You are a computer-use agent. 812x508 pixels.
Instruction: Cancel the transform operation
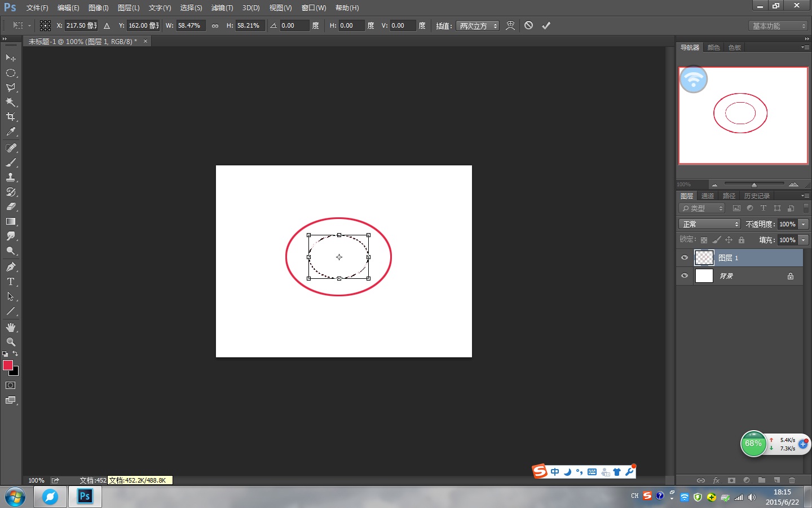(528, 25)
